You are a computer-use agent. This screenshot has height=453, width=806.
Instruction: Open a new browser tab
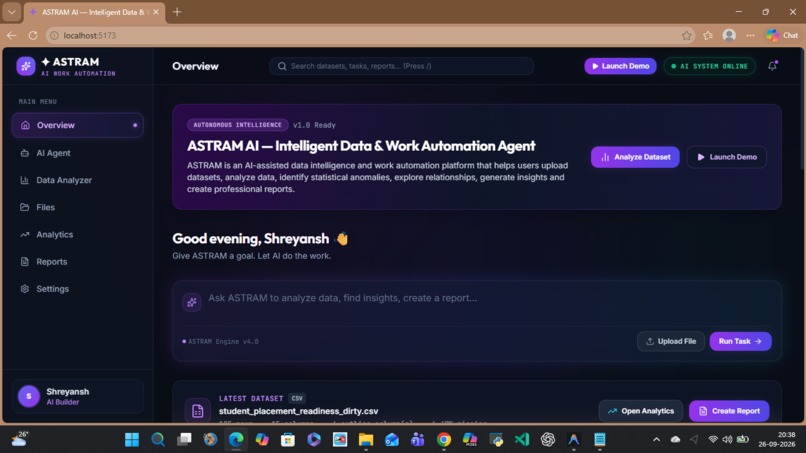tap(177, 12)
